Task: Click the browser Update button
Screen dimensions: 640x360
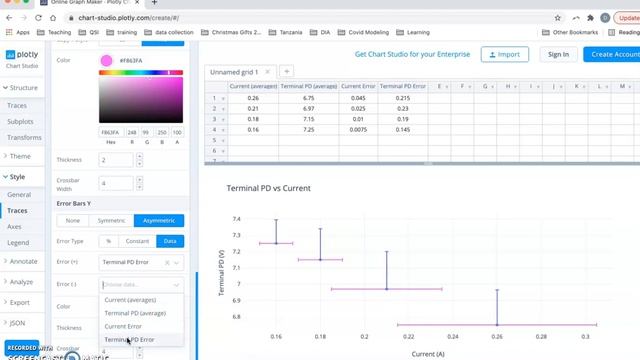Action: click(x=627, y=18)
